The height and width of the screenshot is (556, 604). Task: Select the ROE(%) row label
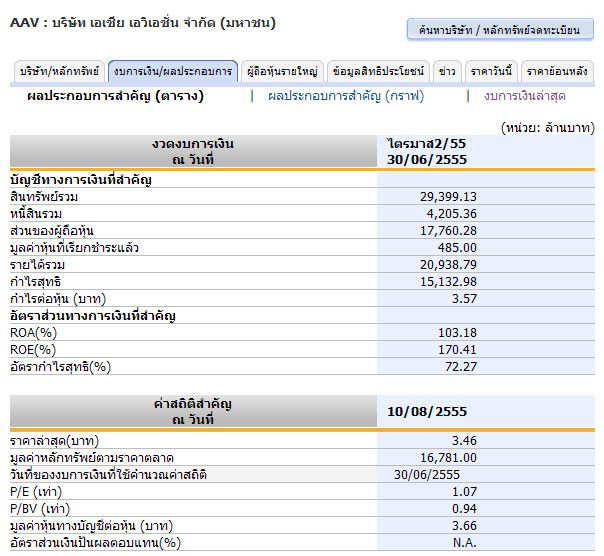(x=33, y=349)
